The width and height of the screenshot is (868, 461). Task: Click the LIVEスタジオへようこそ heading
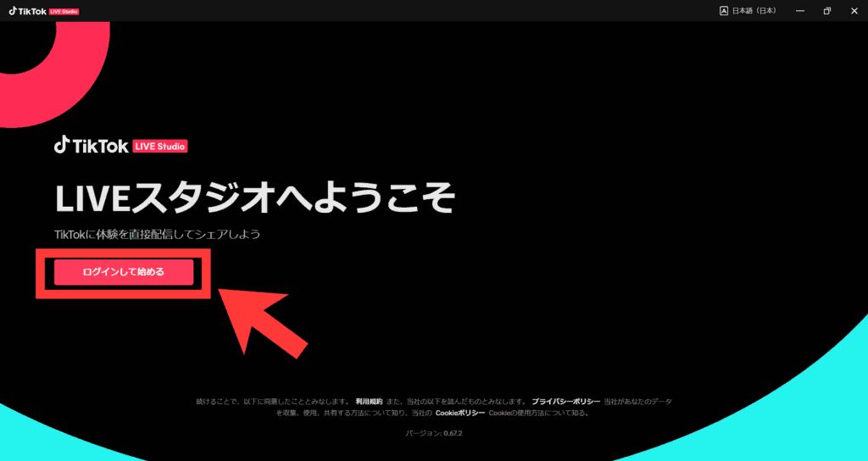(254, 198)
